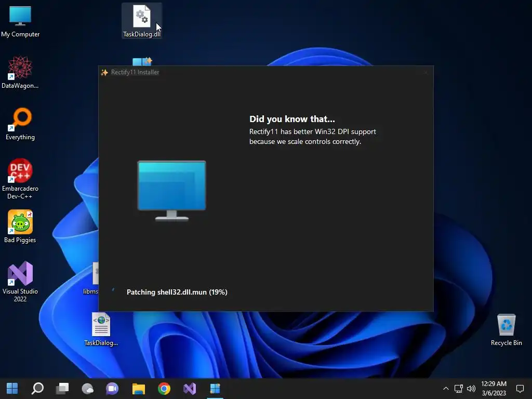The height and width of the screenshot is (399, 532).
Task: Select partially hidden icon behind installer top
Action: point(142,61)
